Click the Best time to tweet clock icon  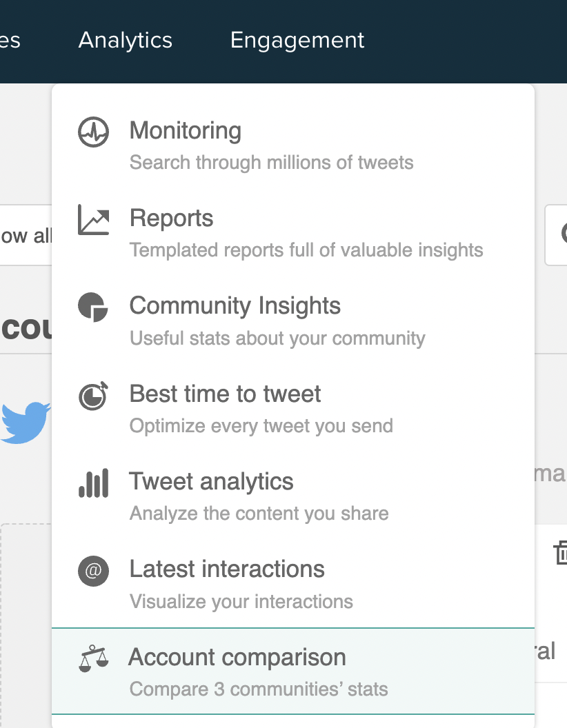click(93, 395)
